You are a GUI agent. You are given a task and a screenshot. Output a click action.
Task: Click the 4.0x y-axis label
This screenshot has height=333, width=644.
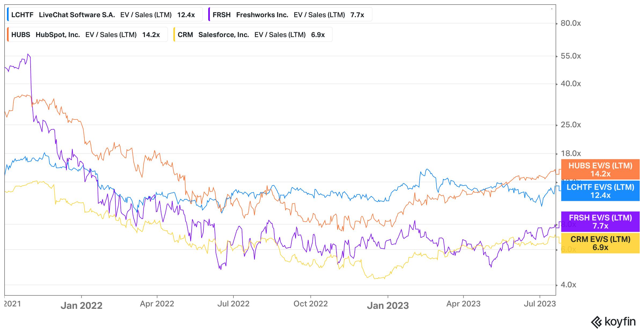568,285
